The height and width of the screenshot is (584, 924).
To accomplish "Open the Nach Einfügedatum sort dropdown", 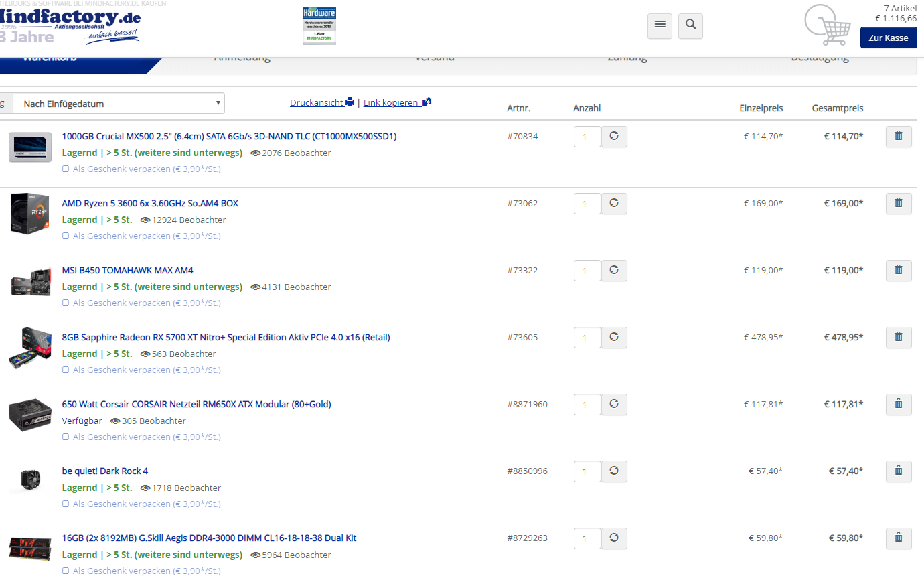I will [119, 103].
